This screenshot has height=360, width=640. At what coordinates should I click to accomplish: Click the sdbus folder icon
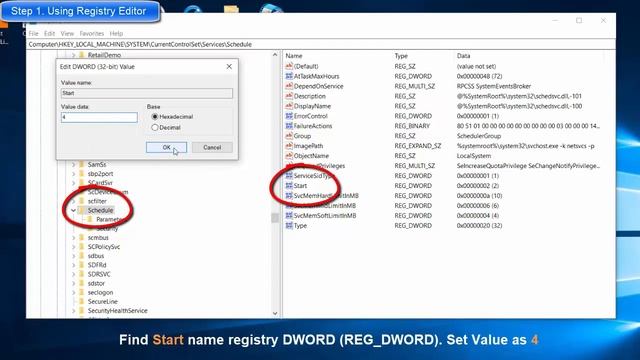click(82, 256)
